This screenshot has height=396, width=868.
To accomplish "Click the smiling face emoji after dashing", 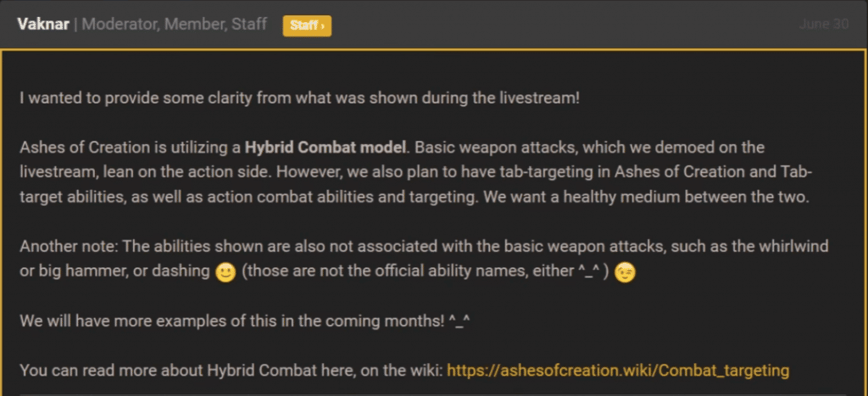I will click(225, 272).
